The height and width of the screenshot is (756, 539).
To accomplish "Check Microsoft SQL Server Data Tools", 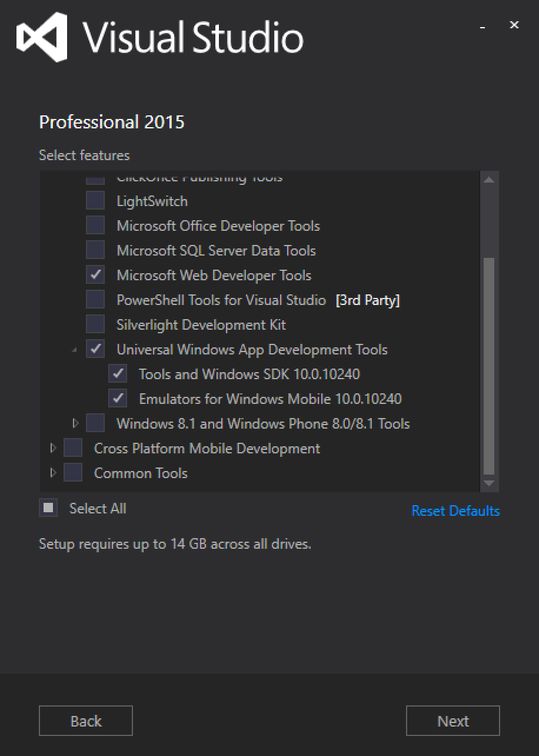I will click(x=95, y=250).
